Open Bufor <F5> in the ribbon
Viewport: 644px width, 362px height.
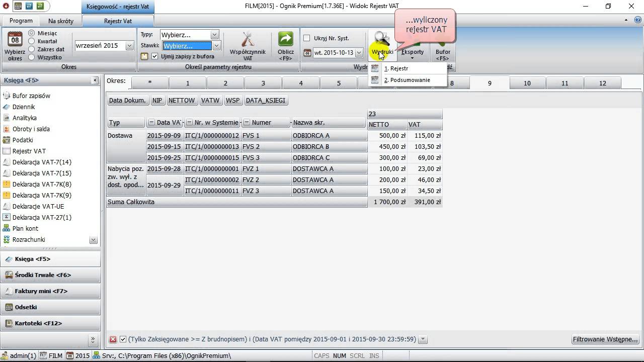443,52
